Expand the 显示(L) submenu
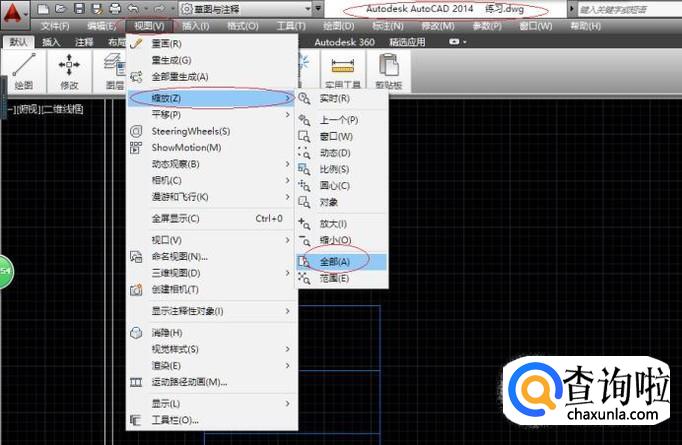682x445 pixels. 212,404
